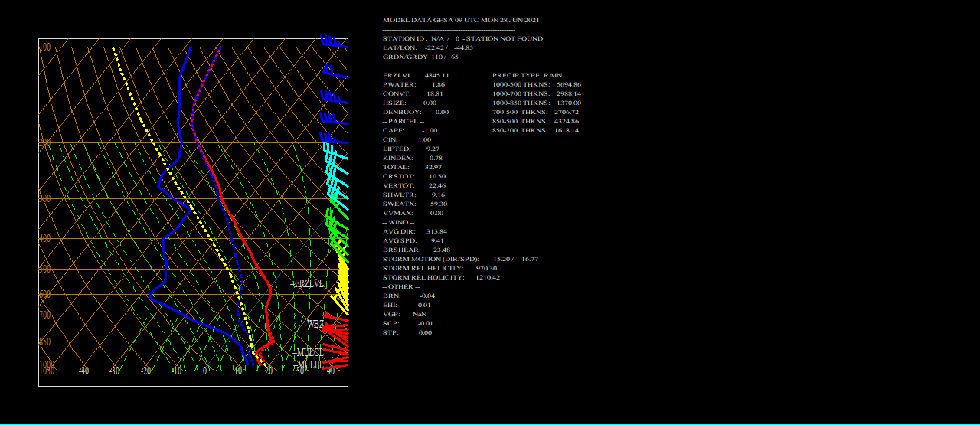Click the STORM MOTION (DIR/SPD) row
The image size is (980, 425).
coord(460,259)
